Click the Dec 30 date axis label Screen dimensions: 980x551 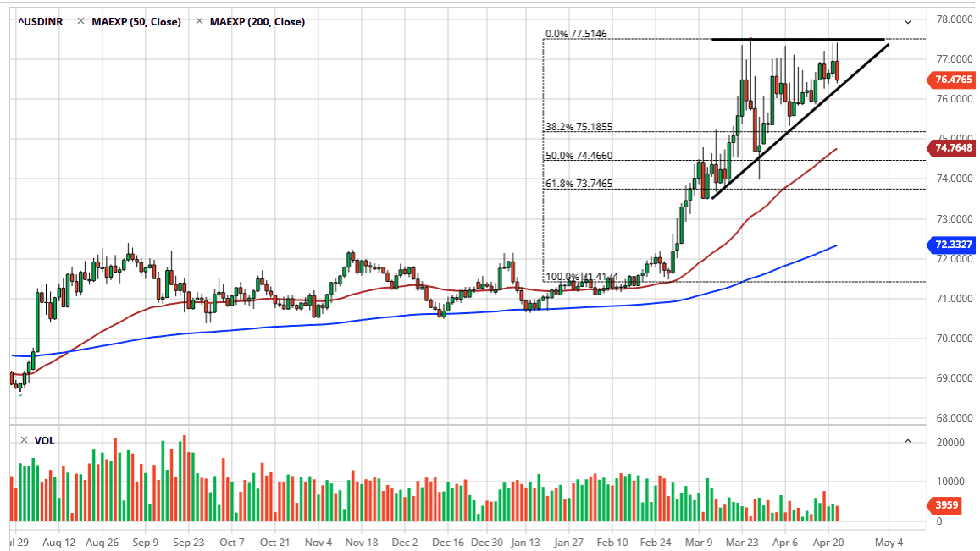coord(487,543)
